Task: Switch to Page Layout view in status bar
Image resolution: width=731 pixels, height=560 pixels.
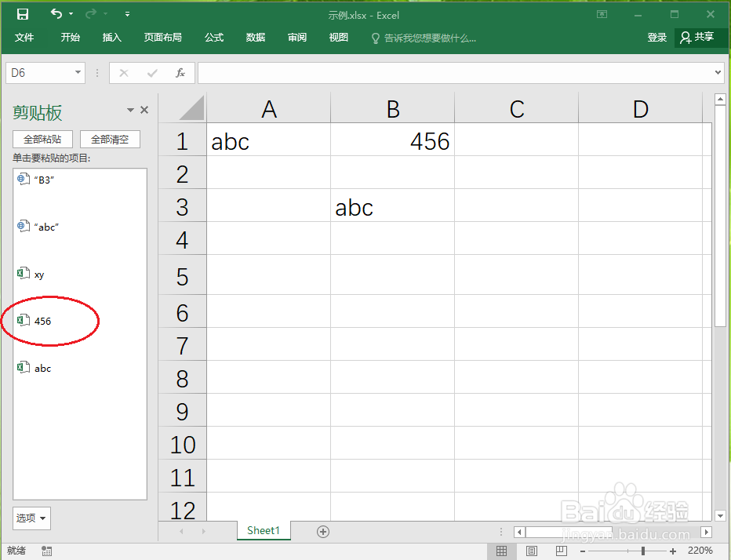Action: [x=533, y=551]
